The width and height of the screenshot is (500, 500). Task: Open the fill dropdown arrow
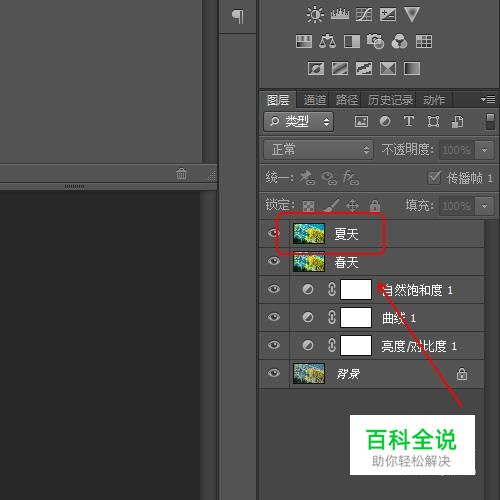(484, 206)
